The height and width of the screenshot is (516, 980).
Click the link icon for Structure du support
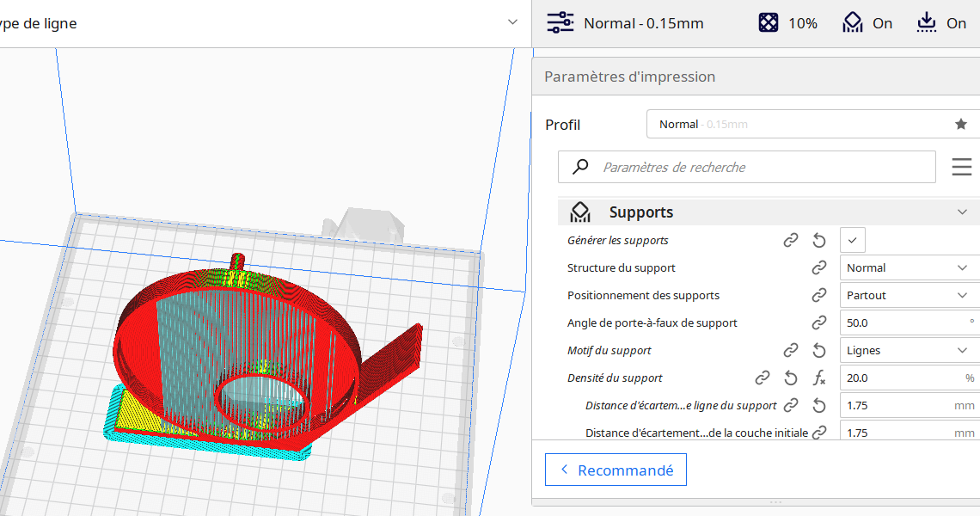tap(819, 267)
